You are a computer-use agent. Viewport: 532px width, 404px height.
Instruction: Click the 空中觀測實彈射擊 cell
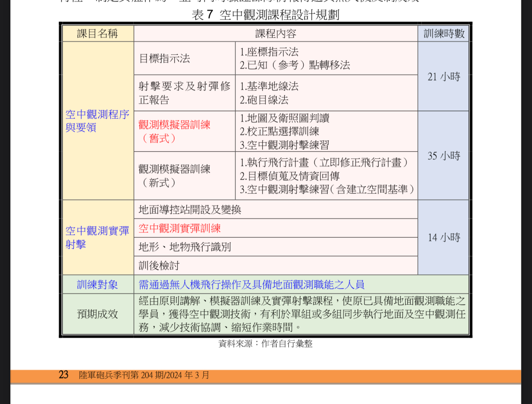pos(98,237)
